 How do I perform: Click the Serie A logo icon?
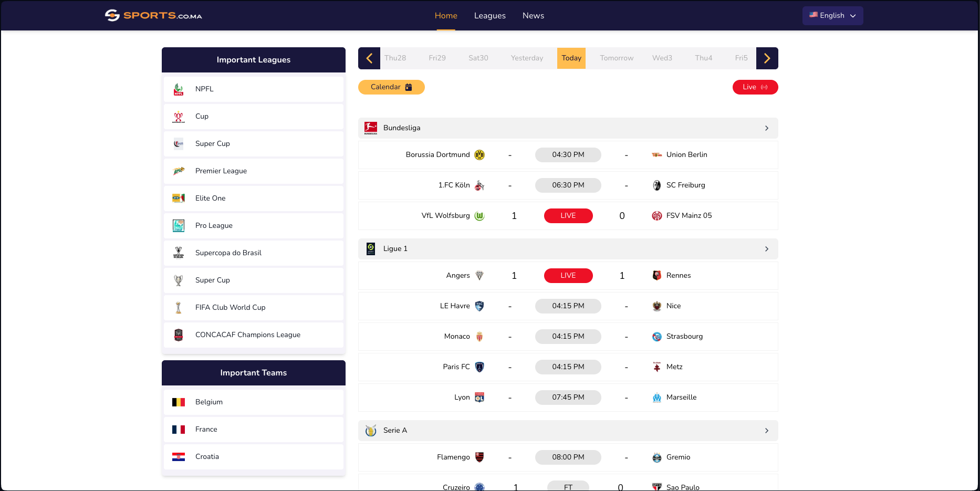(x=371, y=431)
